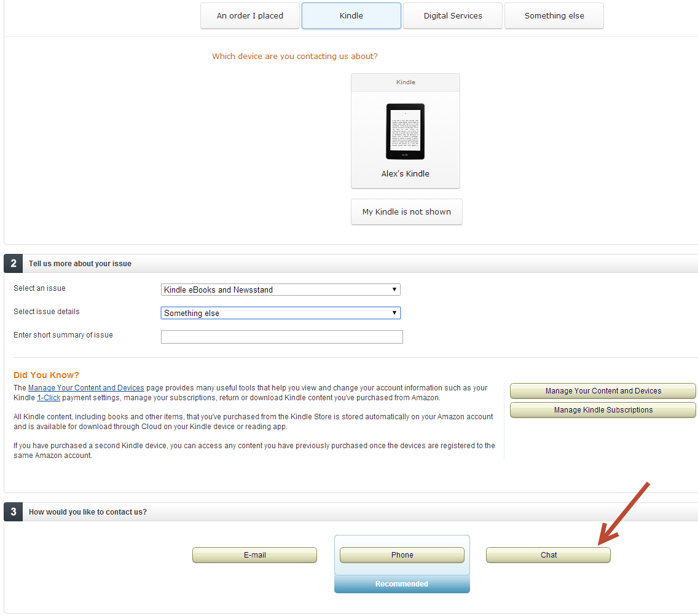Select the Alex's Kindle device card
Image resolution: width=698 pixels, height=616 pixels.
point(406,131)
